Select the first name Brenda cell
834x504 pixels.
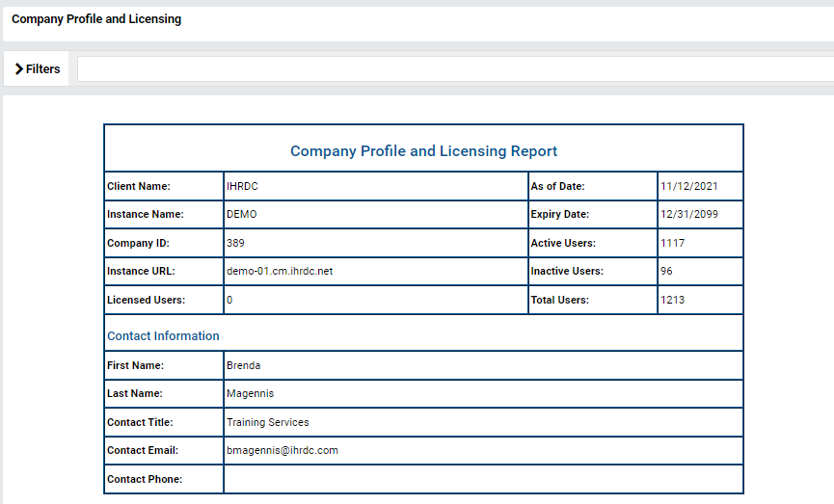(x=483, y=365)
